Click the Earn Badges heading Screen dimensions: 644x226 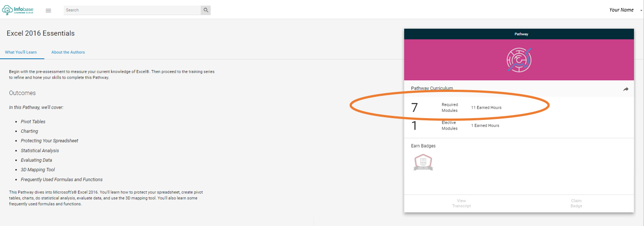point(423,146)
